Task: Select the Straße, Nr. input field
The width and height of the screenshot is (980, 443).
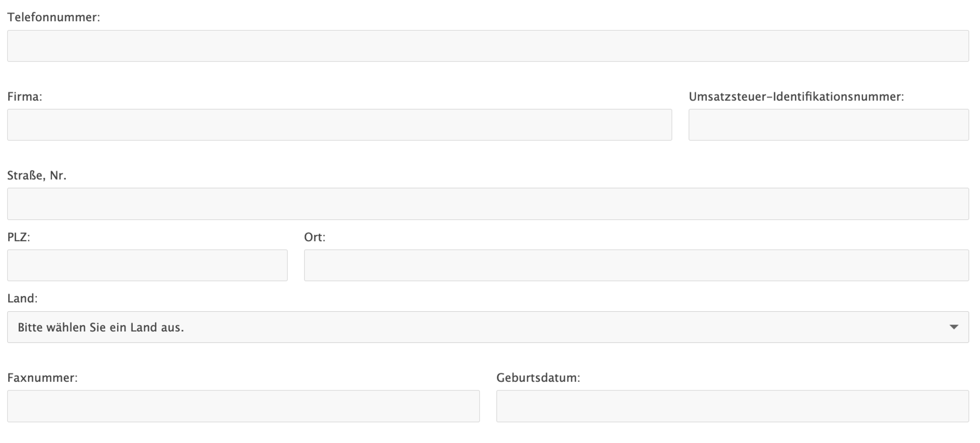Action: point(488,204)
